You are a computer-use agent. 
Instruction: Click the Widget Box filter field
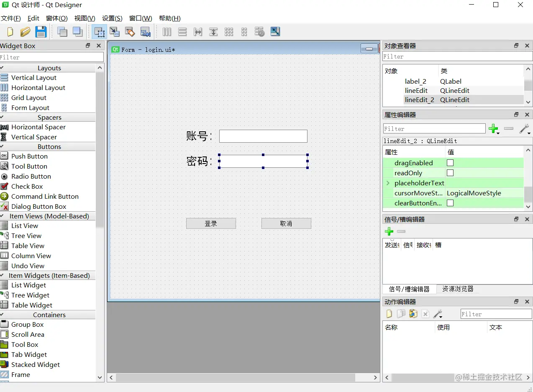(x=51, y=57)
